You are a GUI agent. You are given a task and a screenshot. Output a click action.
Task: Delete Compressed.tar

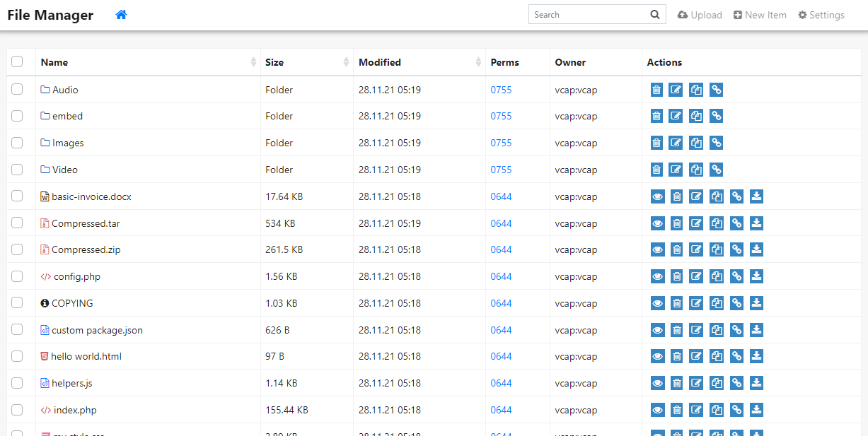676,223
